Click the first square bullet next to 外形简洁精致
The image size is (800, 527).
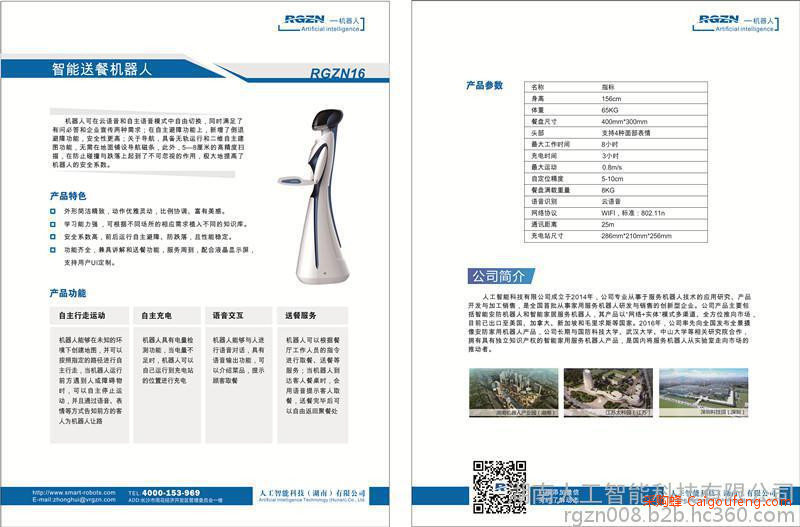[x=53, y=211]
